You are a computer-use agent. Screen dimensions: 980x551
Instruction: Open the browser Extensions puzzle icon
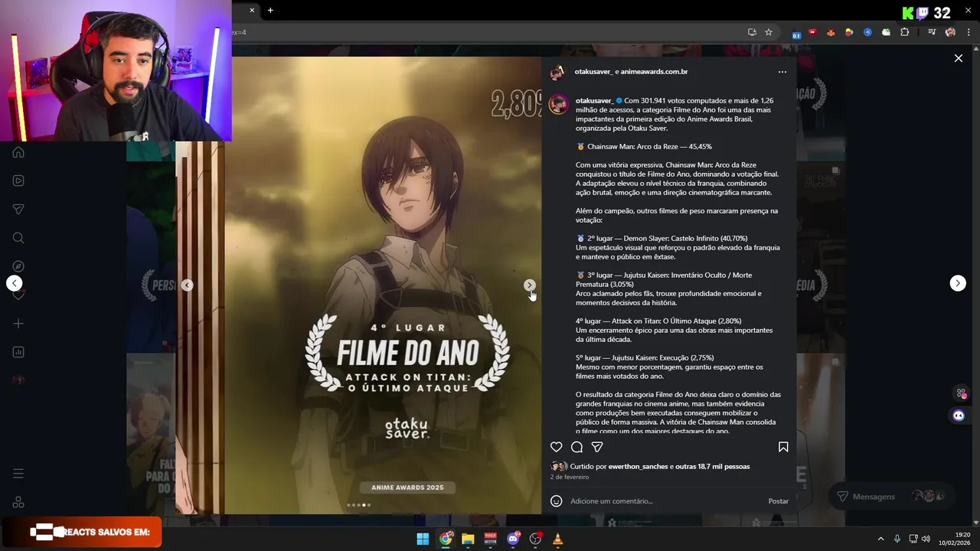click(x=904, y=32)
